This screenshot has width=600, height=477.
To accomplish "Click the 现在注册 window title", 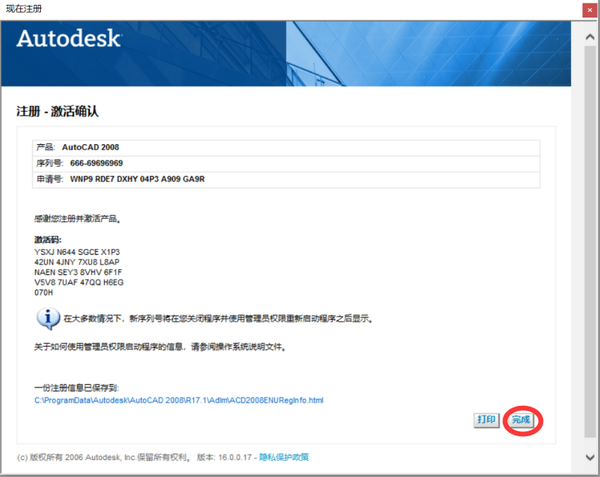I will [24, 8].
